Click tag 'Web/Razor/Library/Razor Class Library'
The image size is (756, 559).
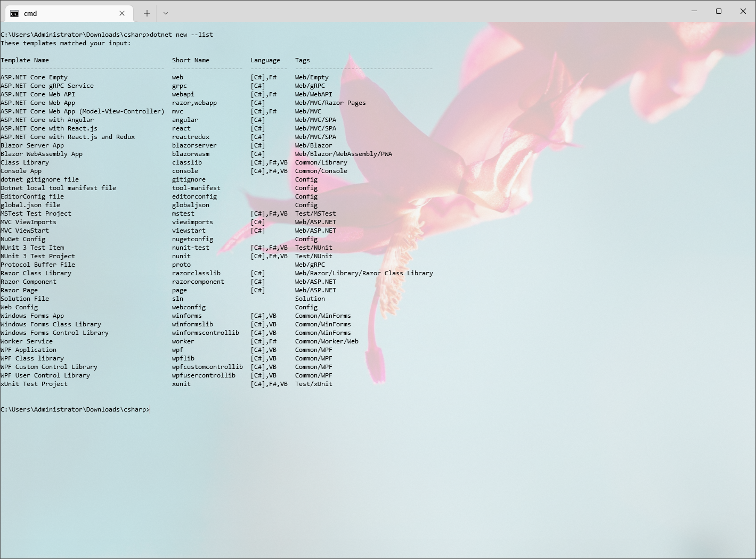(364, 273)
